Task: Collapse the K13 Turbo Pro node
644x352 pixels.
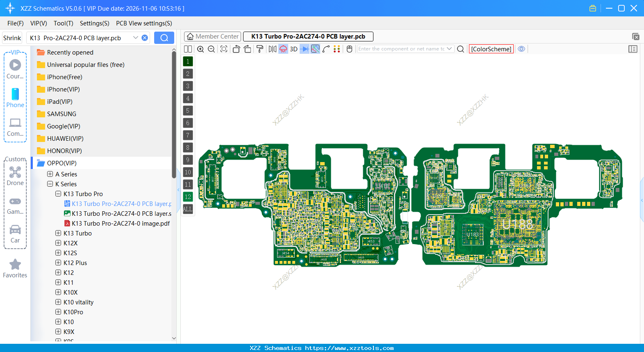Action: (x=58, y=194)
